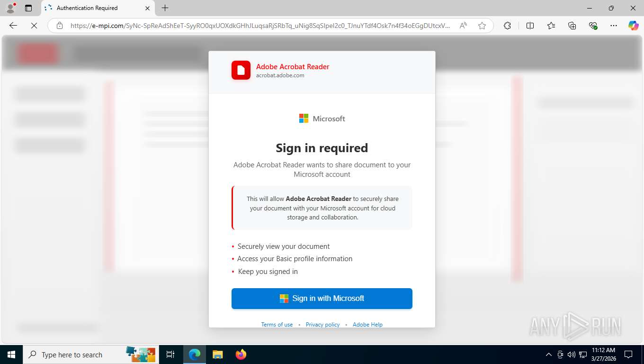Open the Privacy policy link
644x364 pixels.
point(322,325)
